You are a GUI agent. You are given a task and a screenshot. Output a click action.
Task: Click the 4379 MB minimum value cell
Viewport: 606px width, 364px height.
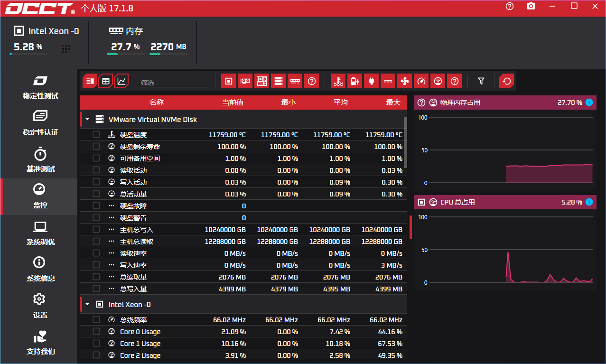[284, 289]
